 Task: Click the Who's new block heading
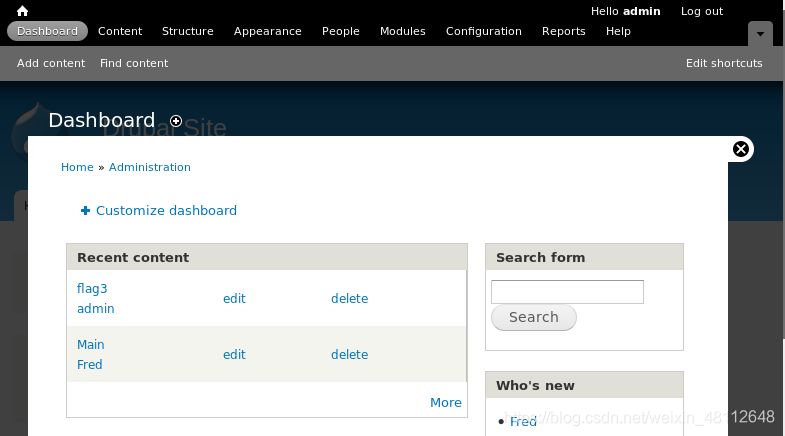pos(535,386)
